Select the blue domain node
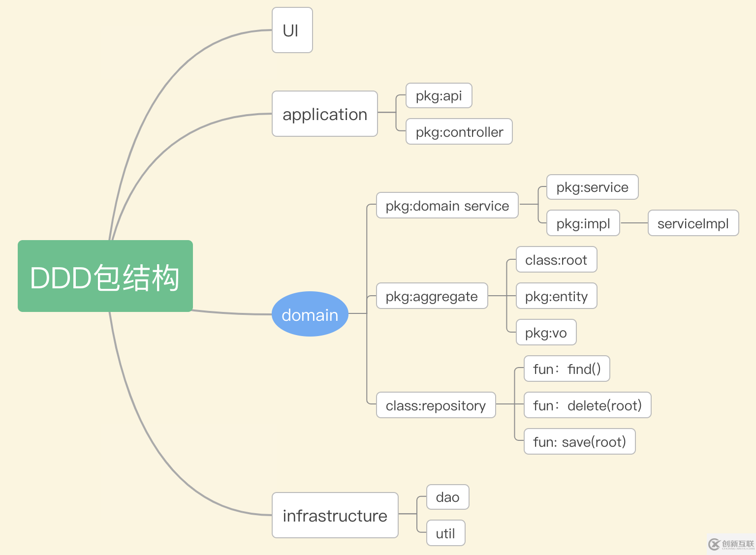The width and height of the screenshot is (756, 555). coord(310,314)
